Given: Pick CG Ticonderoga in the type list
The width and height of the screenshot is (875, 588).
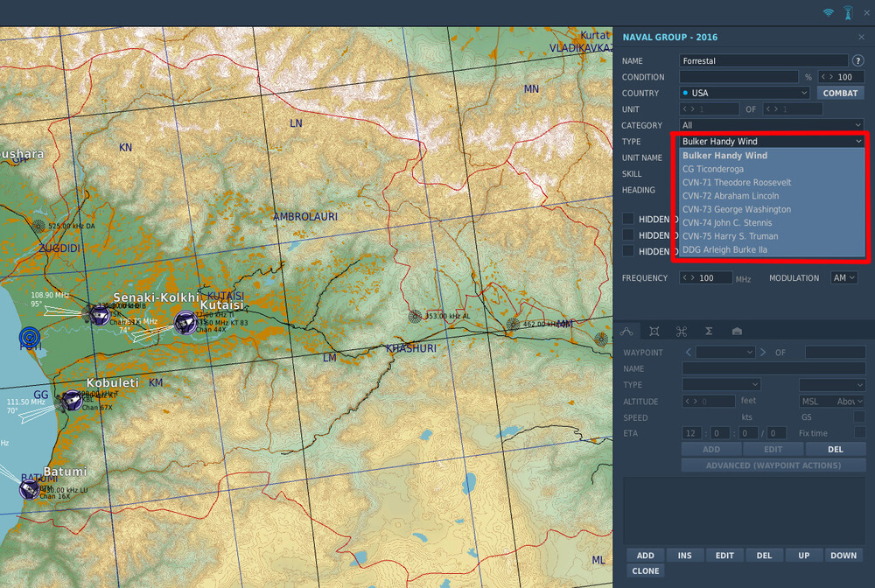Looking at the screenshot, I should coord(713,169).
